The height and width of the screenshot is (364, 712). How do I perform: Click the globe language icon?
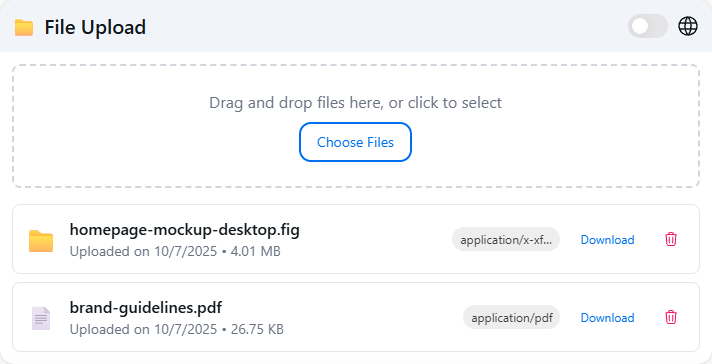click(687, 26)
